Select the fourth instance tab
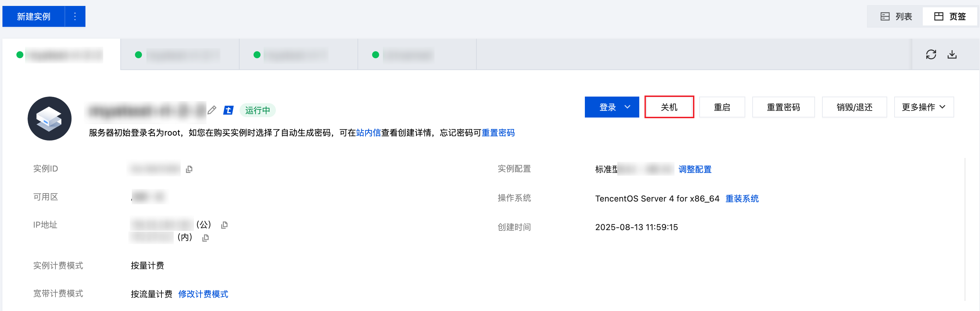 coord(416,55)
